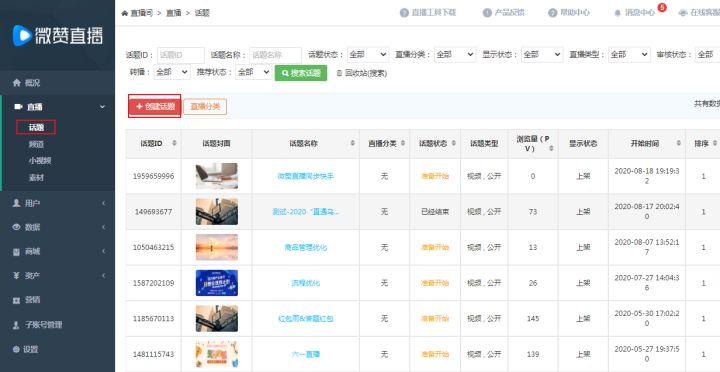Click cover thumbnail of topic 1050463215
720x372 pixels.
pyautogui.click(x=217, y=247)
